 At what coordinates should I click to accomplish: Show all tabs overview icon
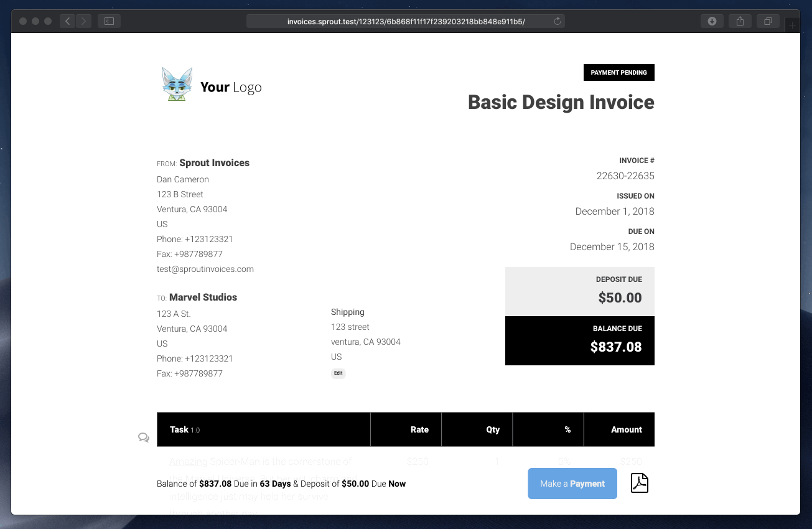point(768,21)
